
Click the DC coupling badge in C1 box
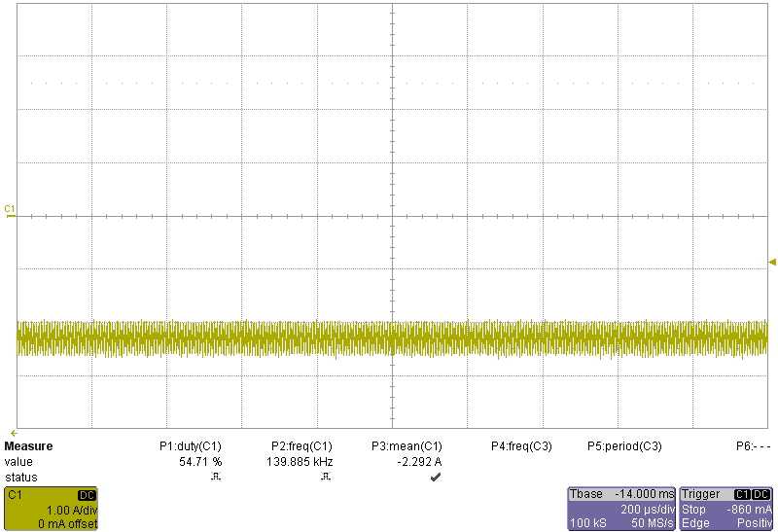pyautogui.click(x=87, y=495)
